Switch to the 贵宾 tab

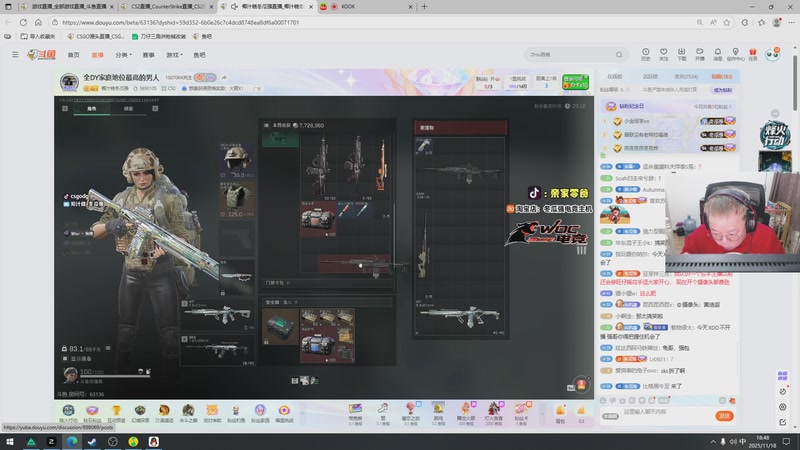(686, 77)
